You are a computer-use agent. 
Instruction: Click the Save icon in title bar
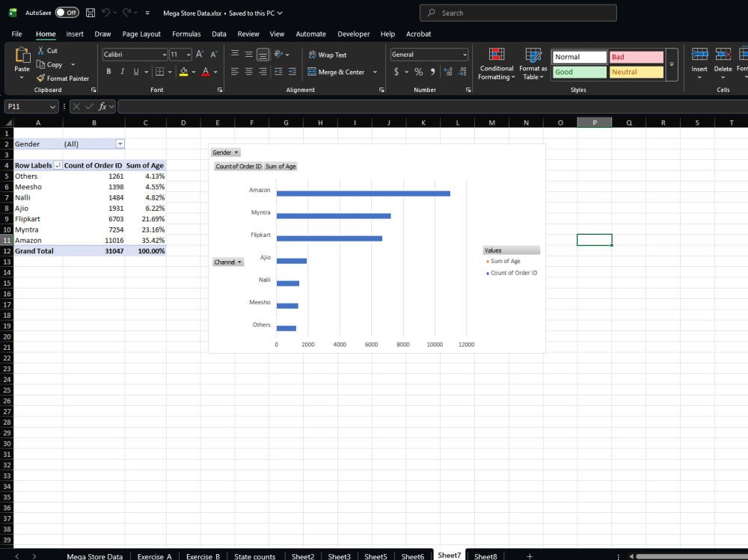point(91,13)
